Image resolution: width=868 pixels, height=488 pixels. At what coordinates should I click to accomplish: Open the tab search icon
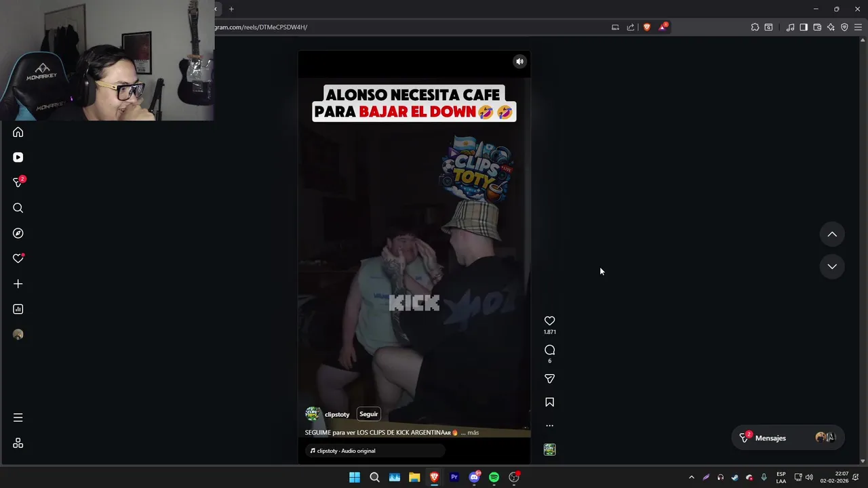click(768, 27)
